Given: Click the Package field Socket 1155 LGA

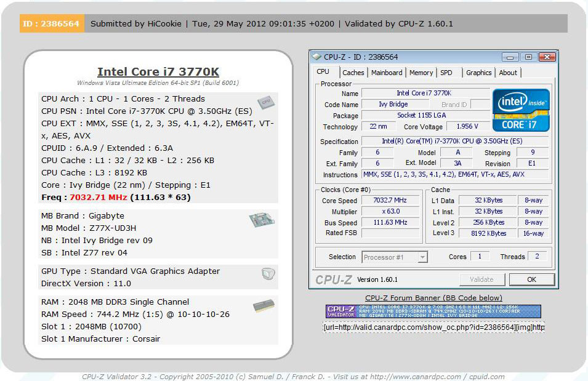Looking at the screenshot, I should coord(425,115).
